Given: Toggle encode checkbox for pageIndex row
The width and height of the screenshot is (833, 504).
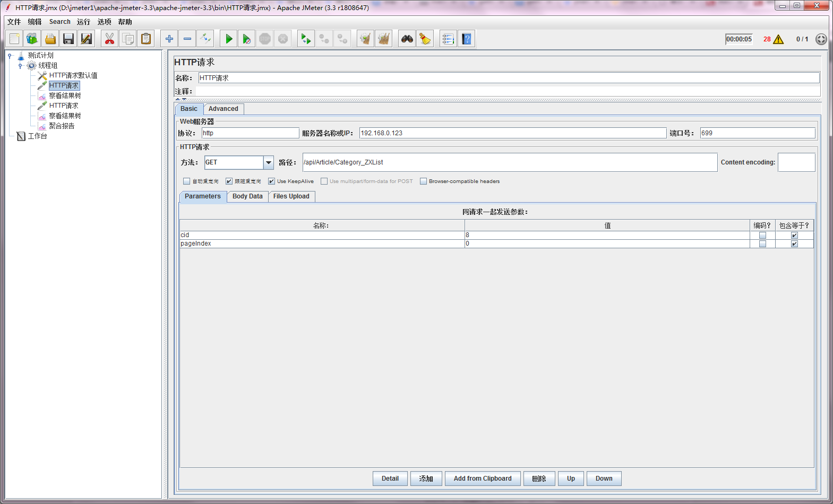Looking at the screenshot, I should (762, 244).
